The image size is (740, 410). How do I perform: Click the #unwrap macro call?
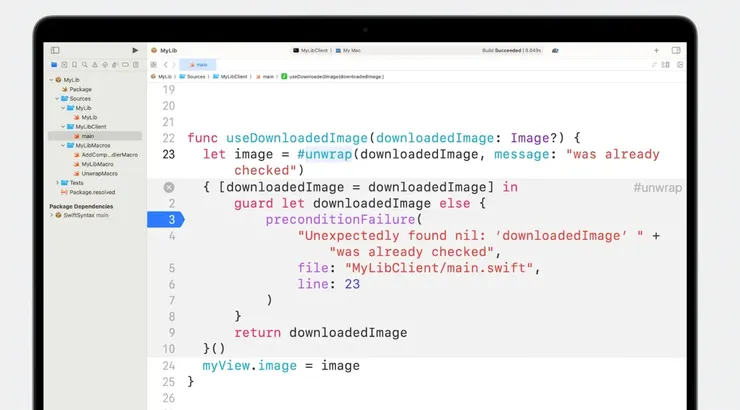[x=325, y=154]
